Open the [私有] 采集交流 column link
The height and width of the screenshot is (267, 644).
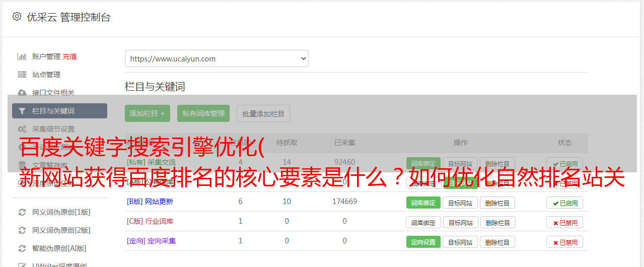(x=152, y=162)
